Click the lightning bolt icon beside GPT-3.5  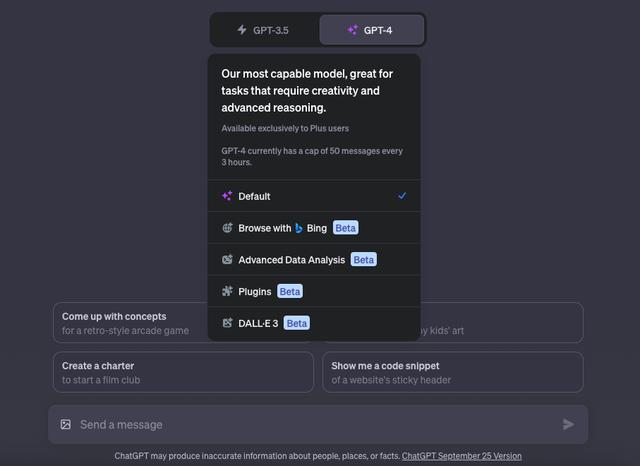click(x=242, y=30)
